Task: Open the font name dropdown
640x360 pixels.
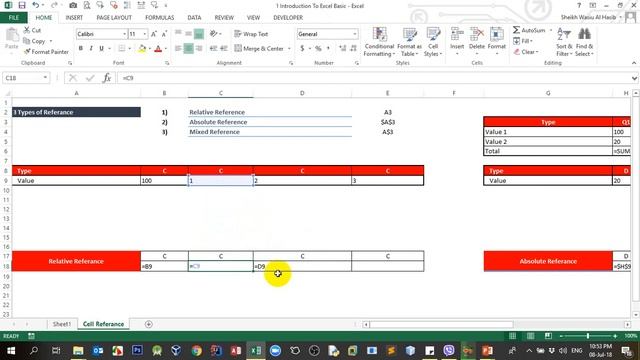Action: pos(124,34)
